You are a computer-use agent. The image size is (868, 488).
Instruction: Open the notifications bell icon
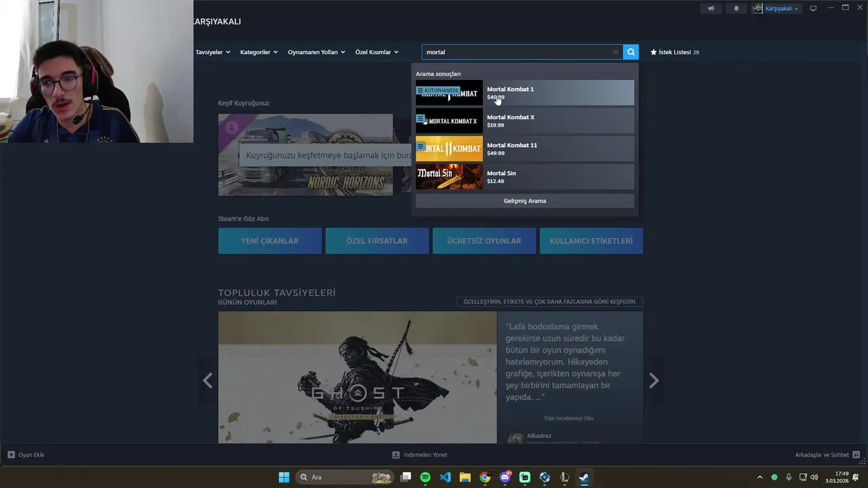coord(736,8)
